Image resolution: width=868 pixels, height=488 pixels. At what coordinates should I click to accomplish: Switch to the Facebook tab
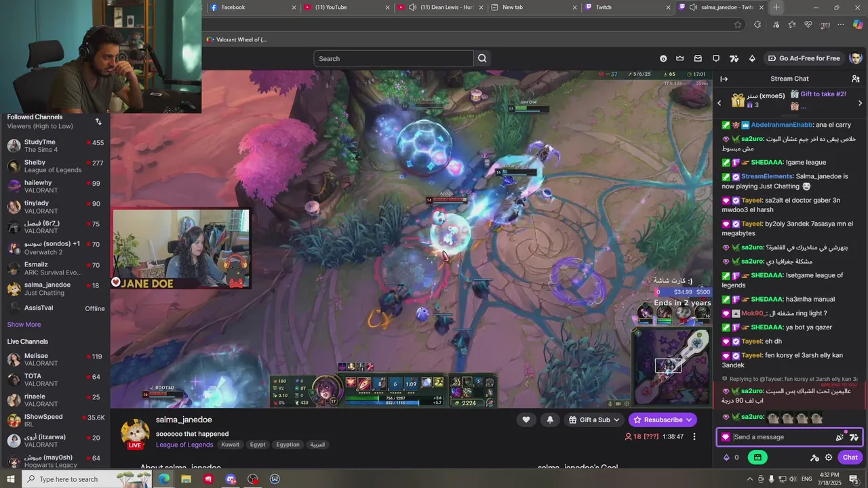pos(254,7)
